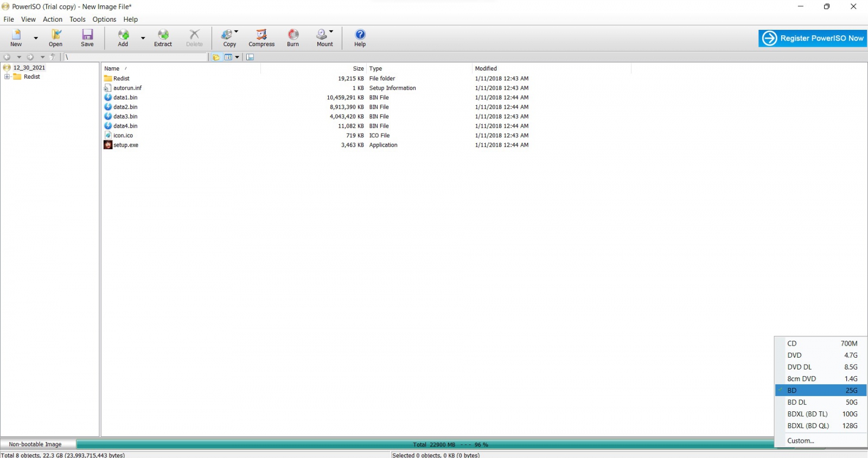Viewport: 868px width, 458px height.
Task: Choose DVD DL 8.5G media type
Action: (x=821, y=367)
